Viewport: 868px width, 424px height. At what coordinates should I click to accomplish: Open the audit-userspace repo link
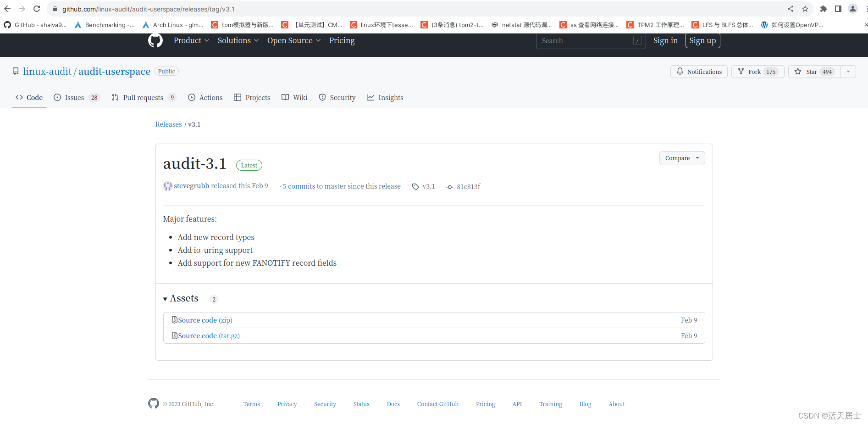pos(114,71)
